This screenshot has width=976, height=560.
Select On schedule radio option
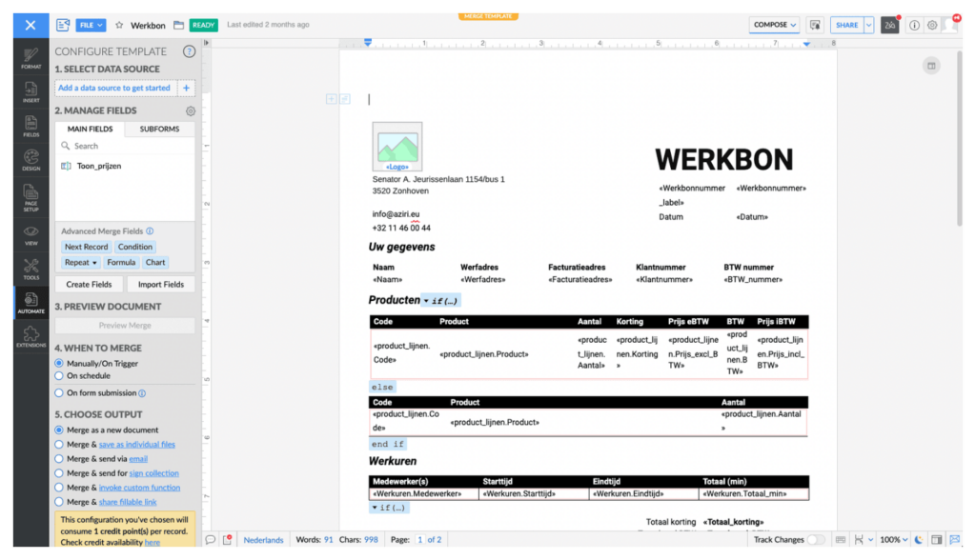point(58,376)
